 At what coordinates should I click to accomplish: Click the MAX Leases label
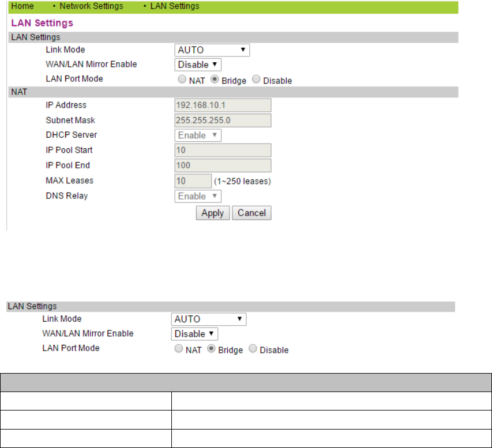tap(69, 180)
